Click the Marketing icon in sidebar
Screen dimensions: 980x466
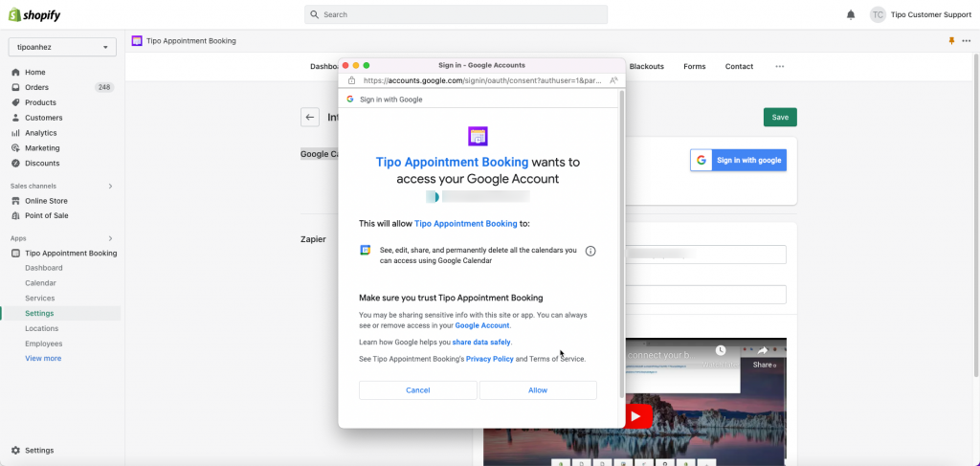tap(15, 148)
